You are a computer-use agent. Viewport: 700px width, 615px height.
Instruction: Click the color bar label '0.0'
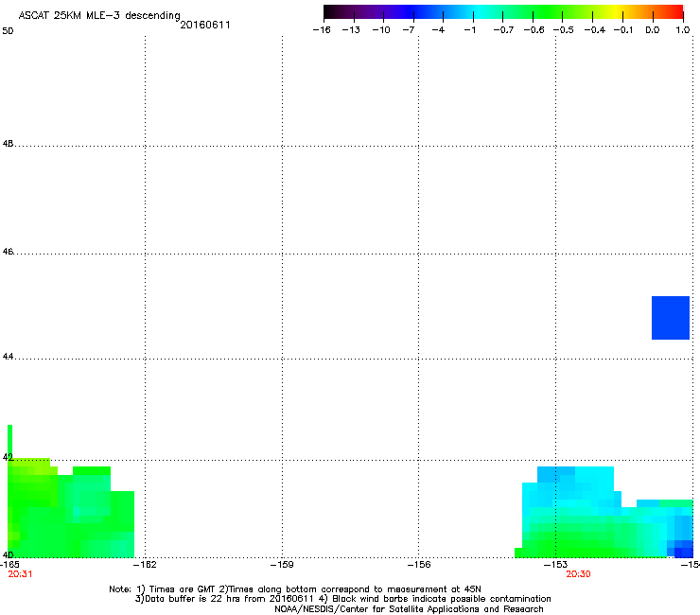tap(653, 30)
